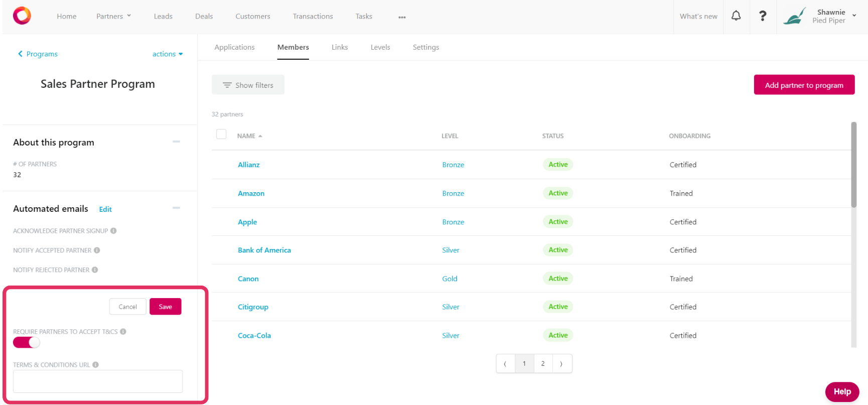Open the actions dropdown
This screenshot has height=405, width=868.
pyautogui.click(x=168, y=54)
